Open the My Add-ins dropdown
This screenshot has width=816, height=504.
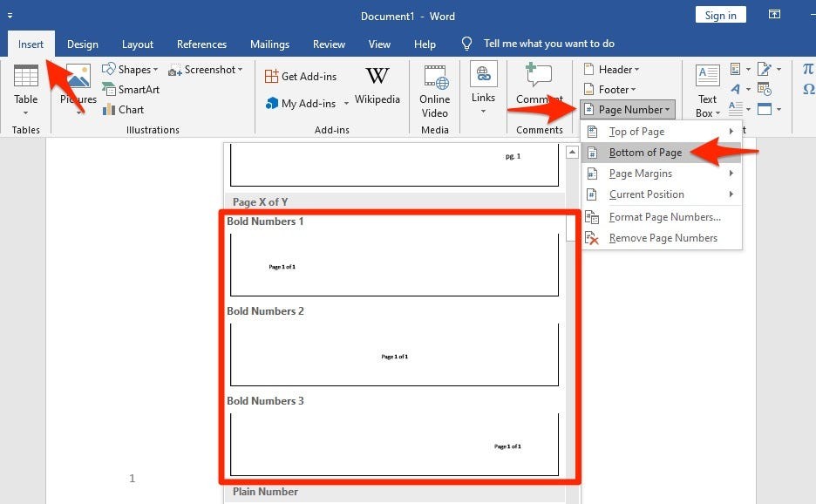[x=308, y=104]
